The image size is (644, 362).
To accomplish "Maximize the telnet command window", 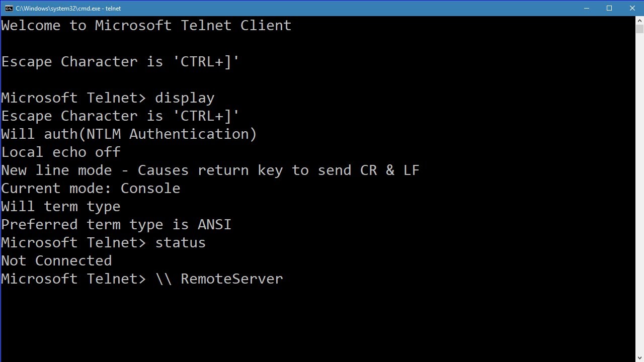I will 609,8.
